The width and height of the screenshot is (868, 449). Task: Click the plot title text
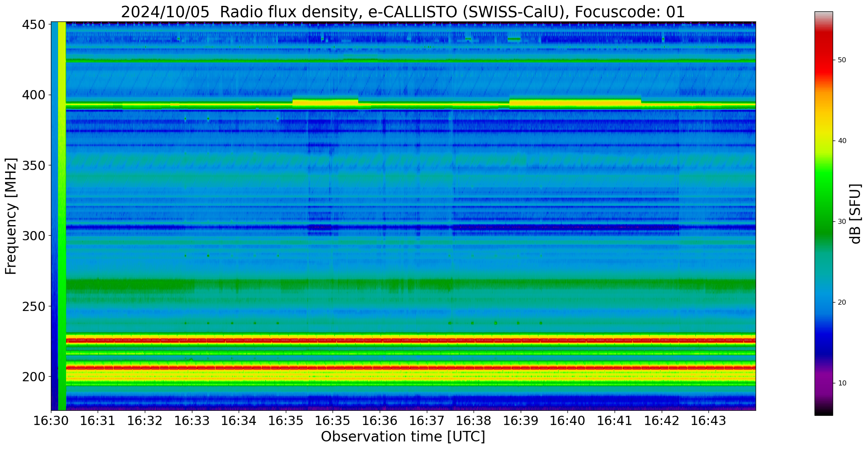pyautogui.click(x=403, y=12)
